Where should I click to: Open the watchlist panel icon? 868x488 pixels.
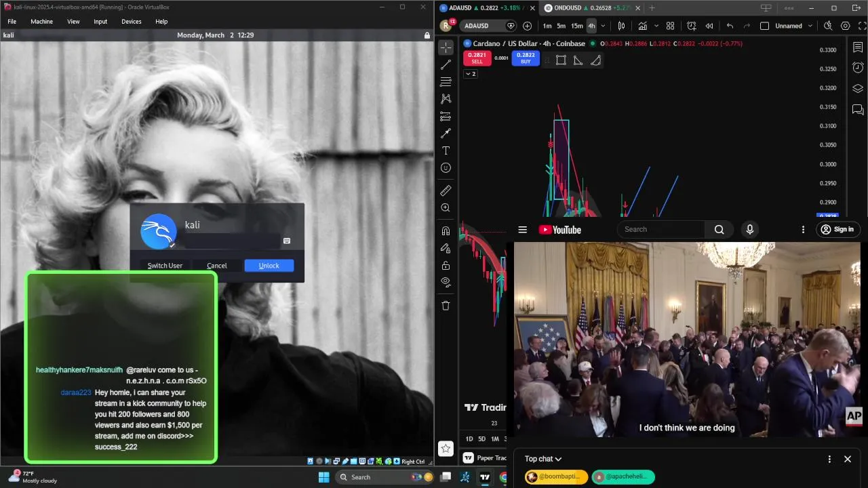tap(858, 47)
